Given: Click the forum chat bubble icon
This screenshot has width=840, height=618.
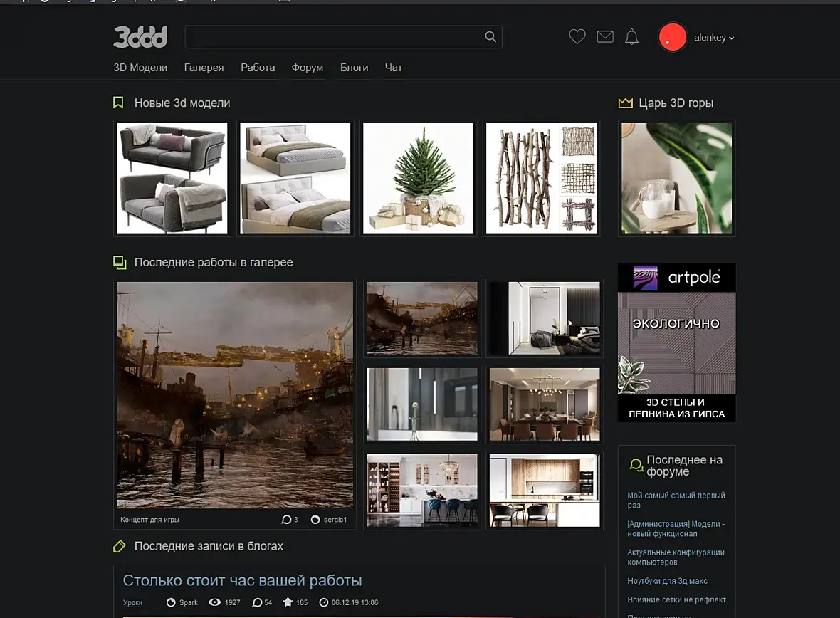Looking at the screenshot, I should click(x=636, y=465).
